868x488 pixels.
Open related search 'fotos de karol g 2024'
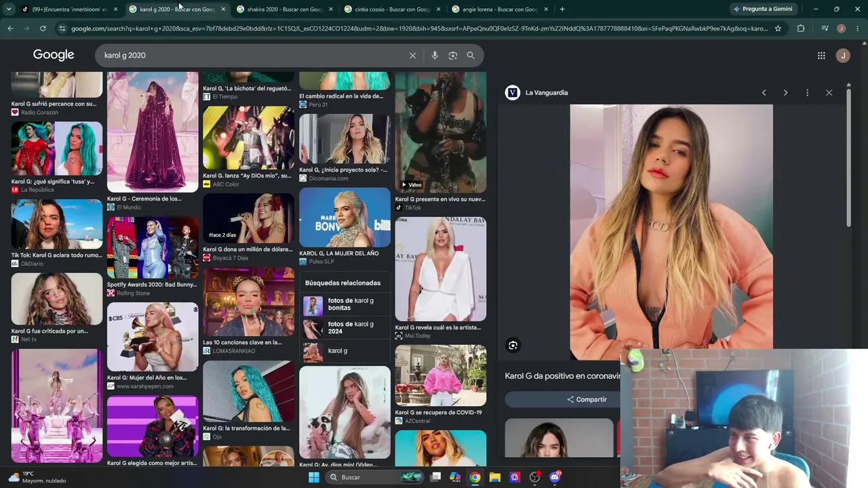[344, 329]
